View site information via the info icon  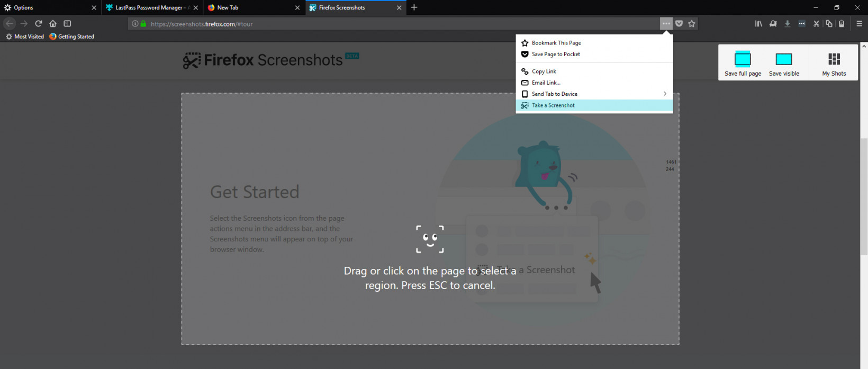click(x=135, y=24)
